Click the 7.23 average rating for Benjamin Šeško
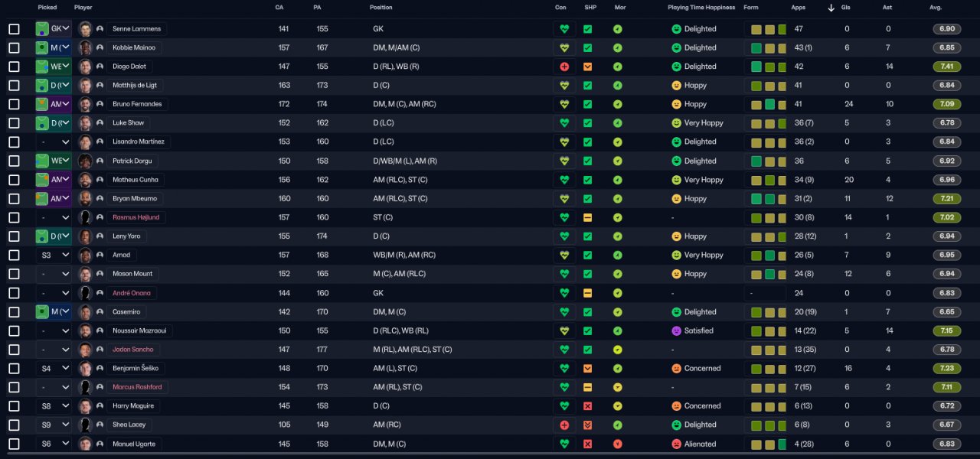 tap(946, 368)
